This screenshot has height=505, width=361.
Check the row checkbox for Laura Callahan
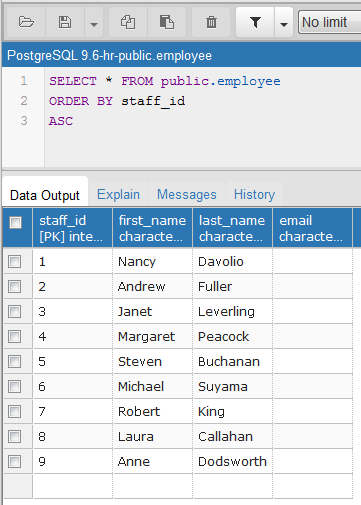15,436
